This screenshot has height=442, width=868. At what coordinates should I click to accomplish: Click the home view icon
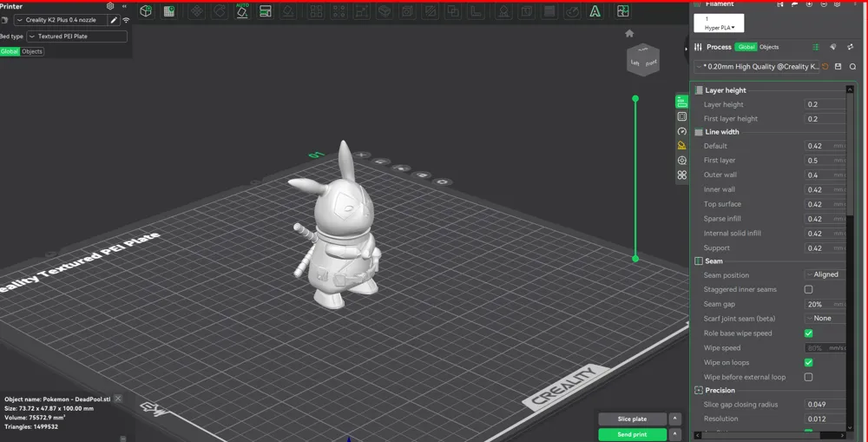pyautogui.click(x=629, y=33)
